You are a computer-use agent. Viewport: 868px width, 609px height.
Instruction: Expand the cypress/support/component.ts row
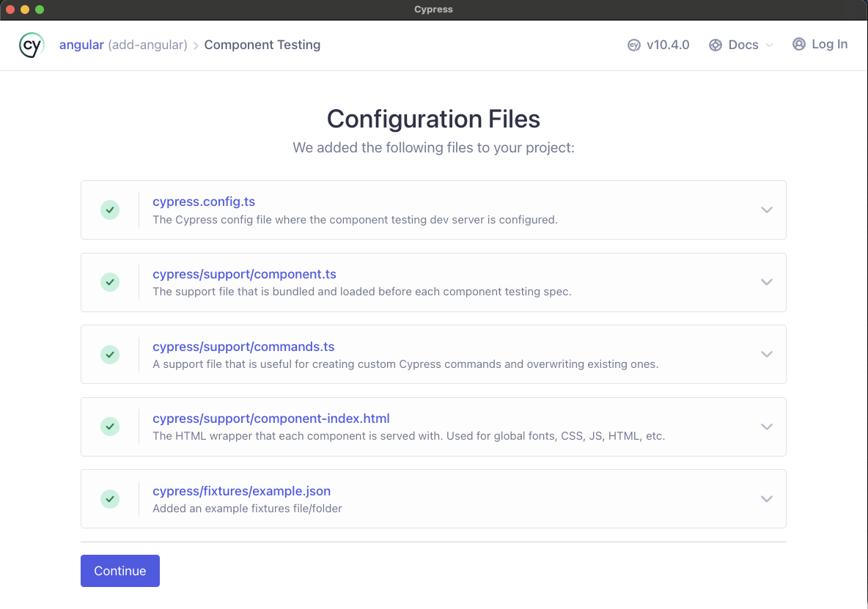[767, 282]
